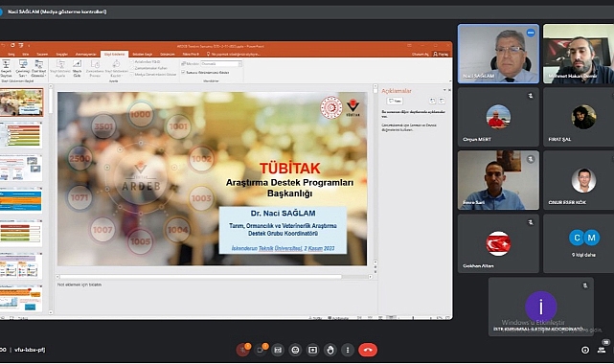Open emoji reactions in call bar

click(295, 350)
